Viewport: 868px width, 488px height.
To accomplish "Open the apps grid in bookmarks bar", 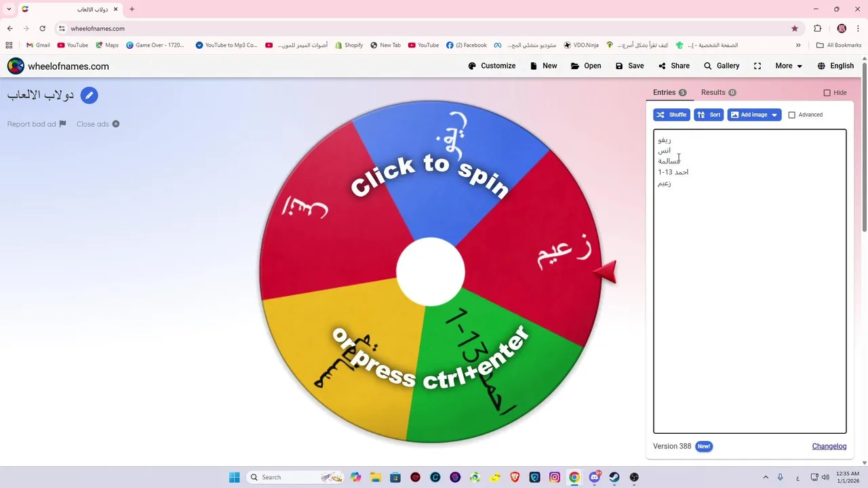I will 9,45.
